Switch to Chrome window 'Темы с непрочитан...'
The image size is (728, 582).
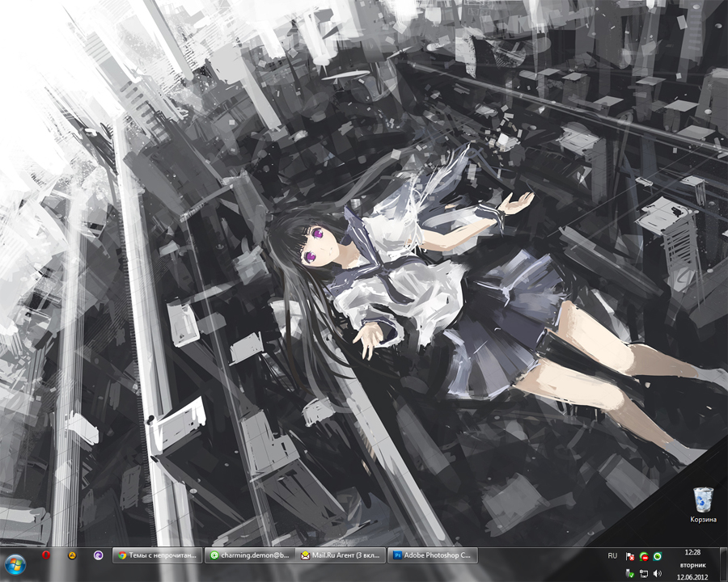click(158, 555)
